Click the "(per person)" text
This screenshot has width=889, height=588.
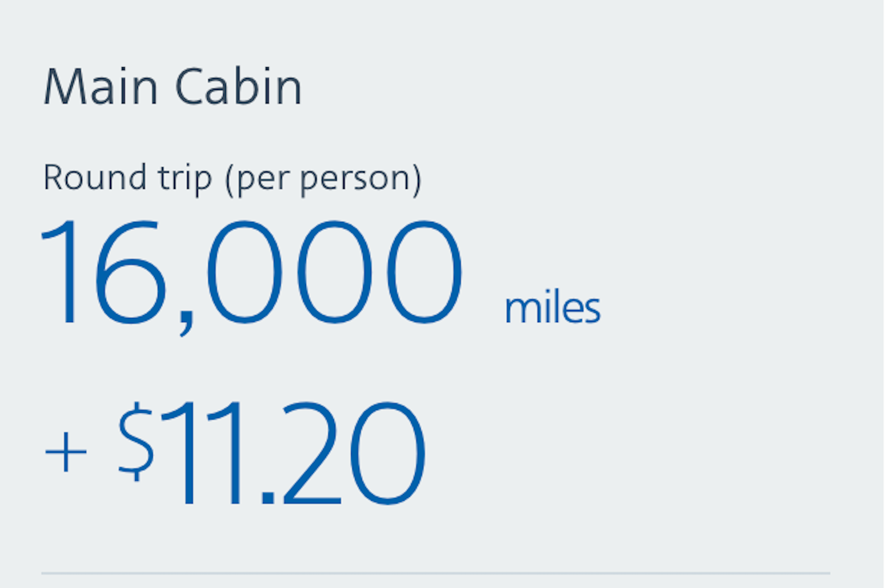click(x=323, y=178)
